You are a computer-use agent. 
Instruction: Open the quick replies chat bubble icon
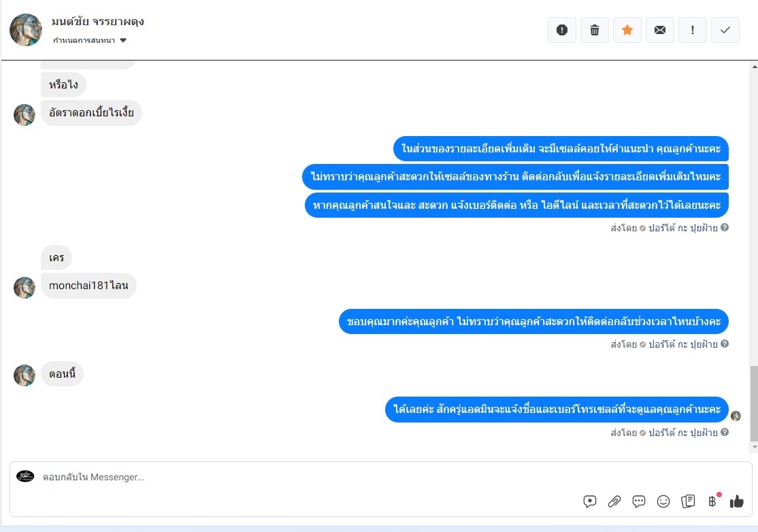pyautogui.click(x=639, y=501)
